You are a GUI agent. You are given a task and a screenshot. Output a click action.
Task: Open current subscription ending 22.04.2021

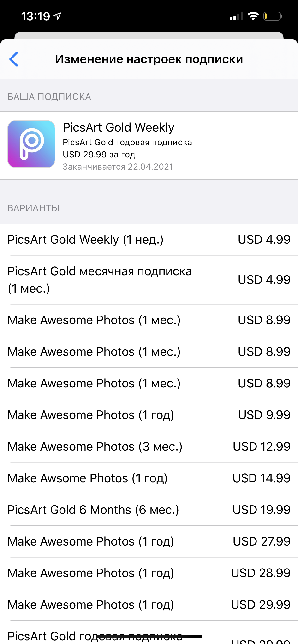point(149,145)
